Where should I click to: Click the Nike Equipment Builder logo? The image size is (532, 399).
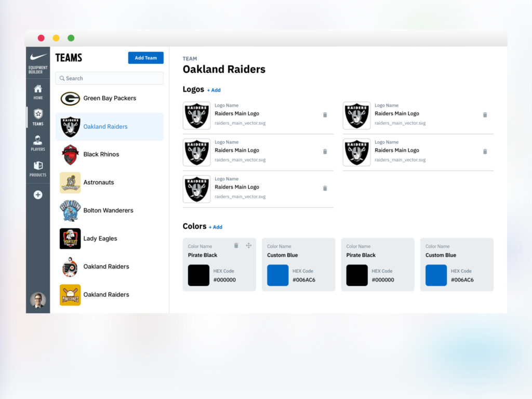(x=38, y=63)
